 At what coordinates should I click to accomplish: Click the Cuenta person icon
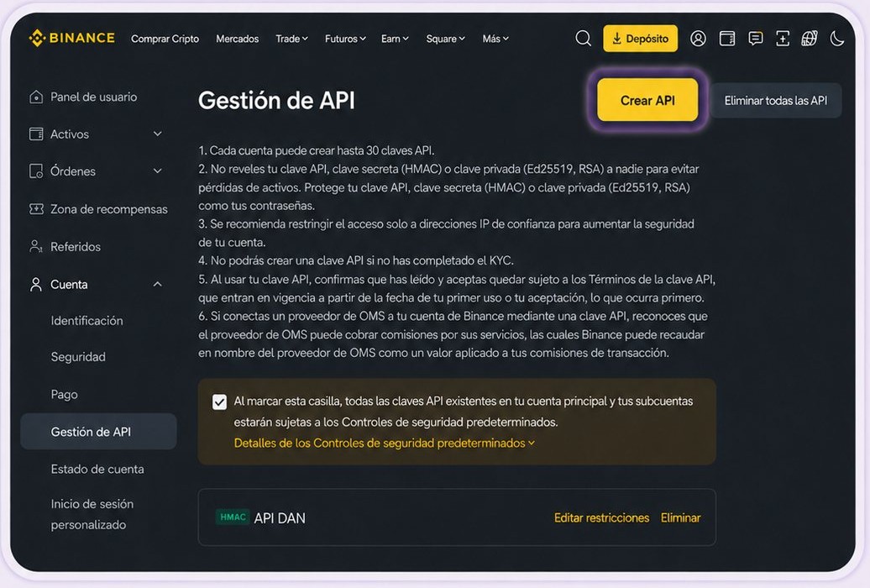[x=36, y=284]
